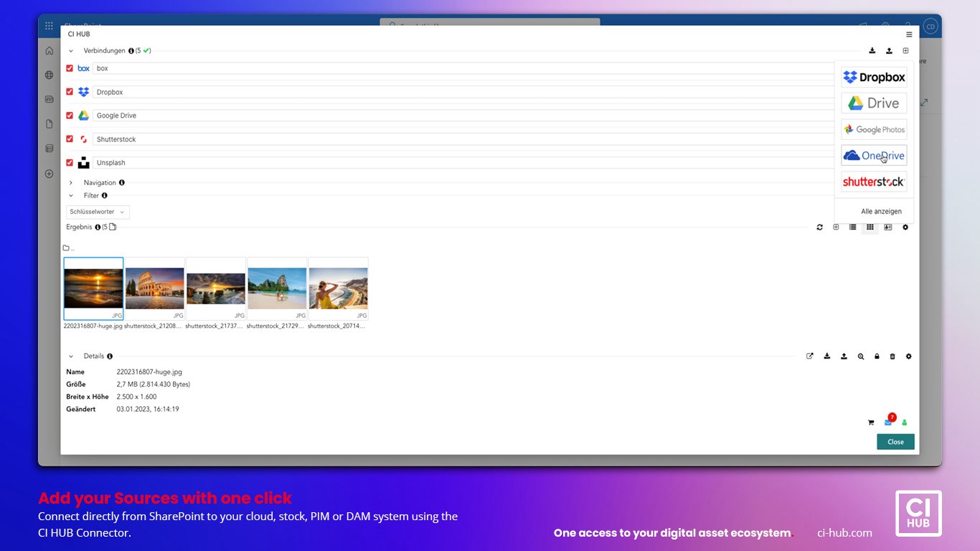980x551 pixels.
Task: Uncheck the box connection checkbox
Action: coord(70,68)
